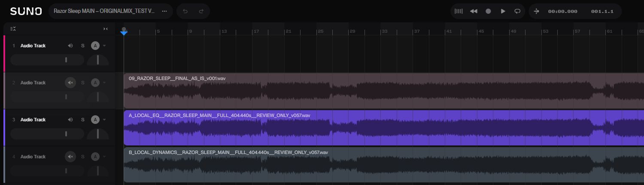Solo Audio Track 3
Screen dimensions: 644x185
(x=83, y=120)
